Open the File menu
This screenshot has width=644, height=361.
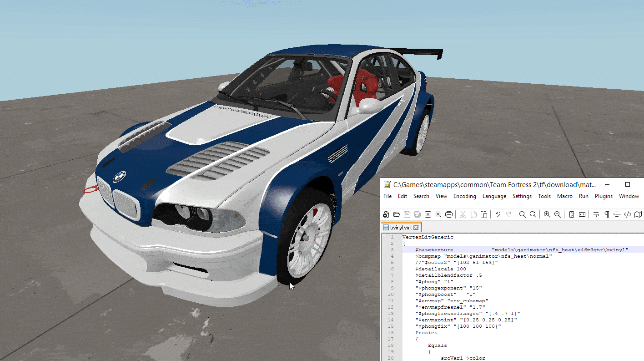click(387, 196)
